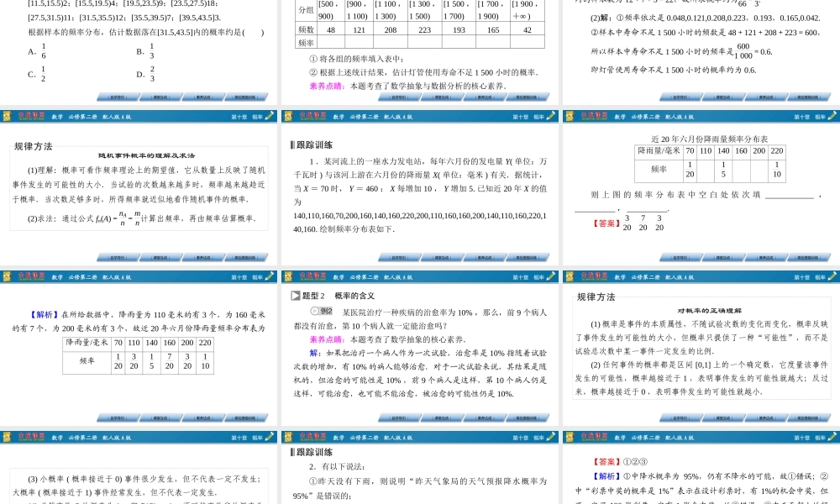The image size is (840, 504).
Task: Click pencil icon on 随机事件概率的理解及求法 slide header
Action: pos(270,116)
